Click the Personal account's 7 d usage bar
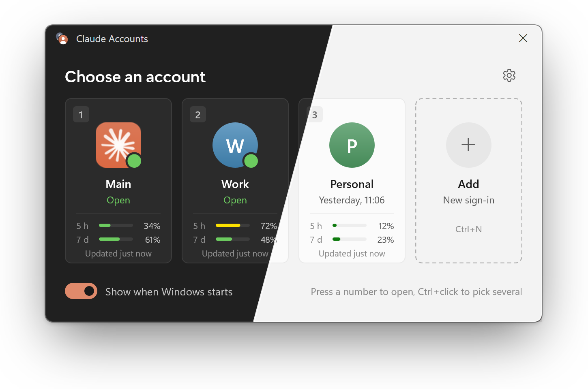Screen dimensions: 588x389 point(350,239)
